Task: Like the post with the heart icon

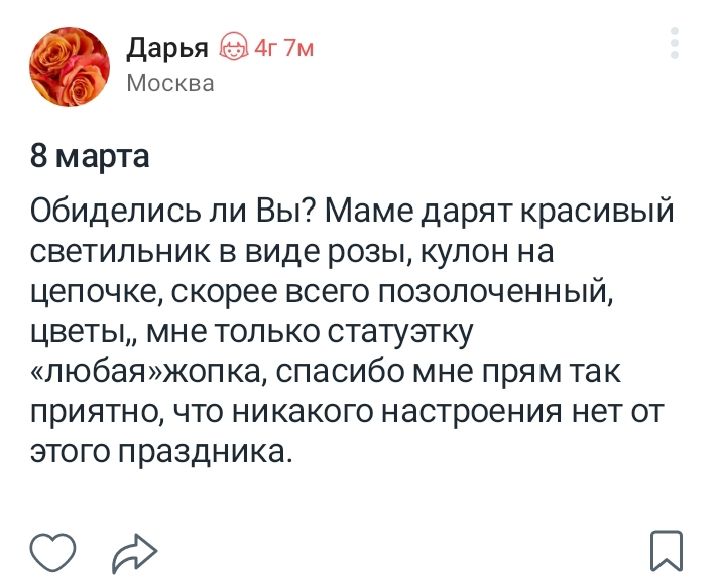Action: coord(53,552)
